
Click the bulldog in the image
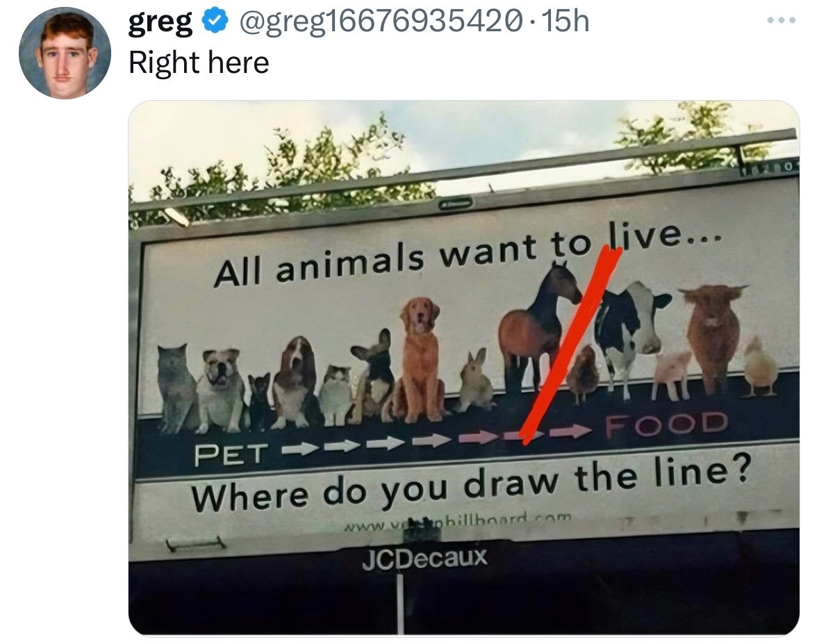point(220,389)
